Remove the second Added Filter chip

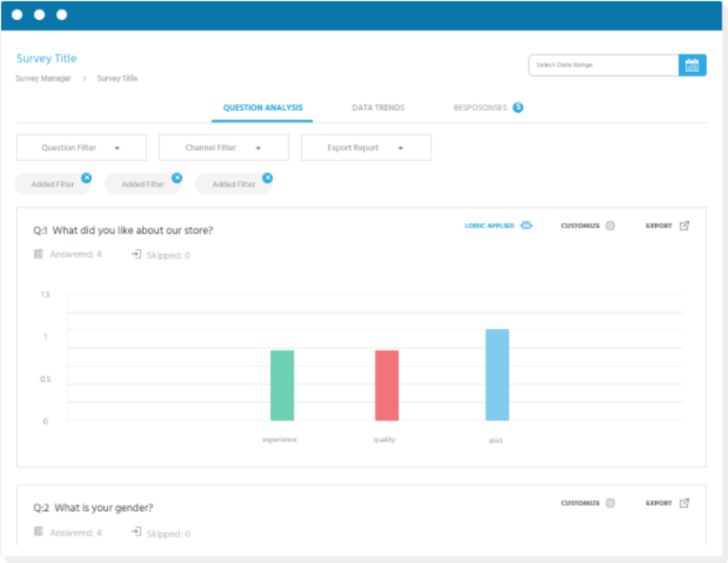tap(176, 177)
